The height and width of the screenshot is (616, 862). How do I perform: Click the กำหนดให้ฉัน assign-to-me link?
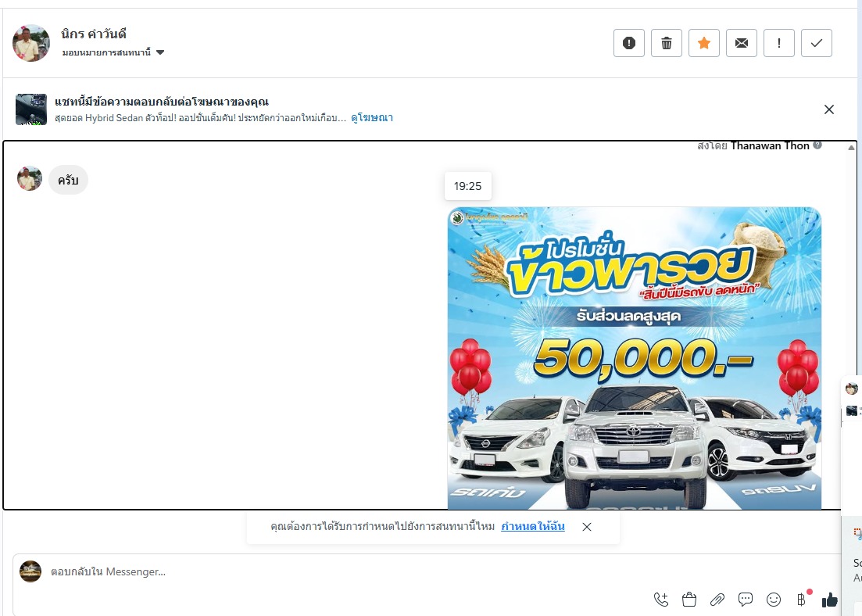point(533,526)
